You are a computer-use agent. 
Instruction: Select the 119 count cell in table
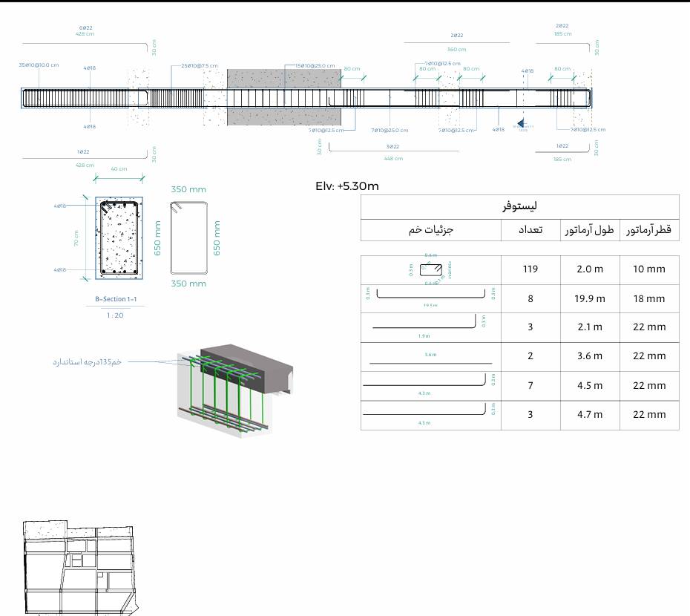pos(530,269)
